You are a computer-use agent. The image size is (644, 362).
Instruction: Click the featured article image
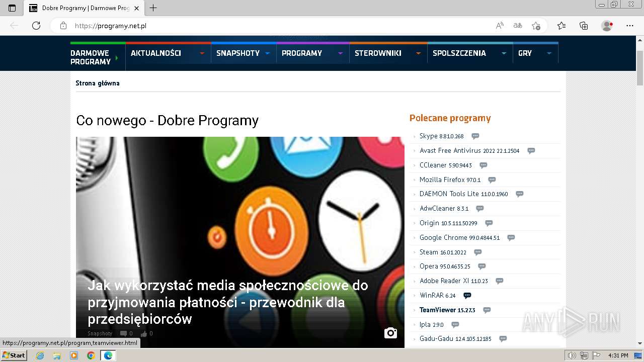pos(240,242)
